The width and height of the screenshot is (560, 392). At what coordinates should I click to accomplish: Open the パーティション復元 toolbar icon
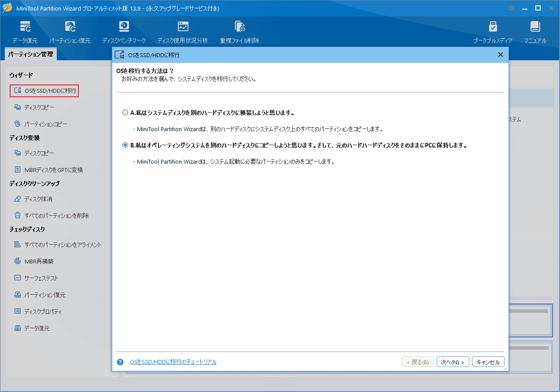pyautogui.click(x=70, y=27)
